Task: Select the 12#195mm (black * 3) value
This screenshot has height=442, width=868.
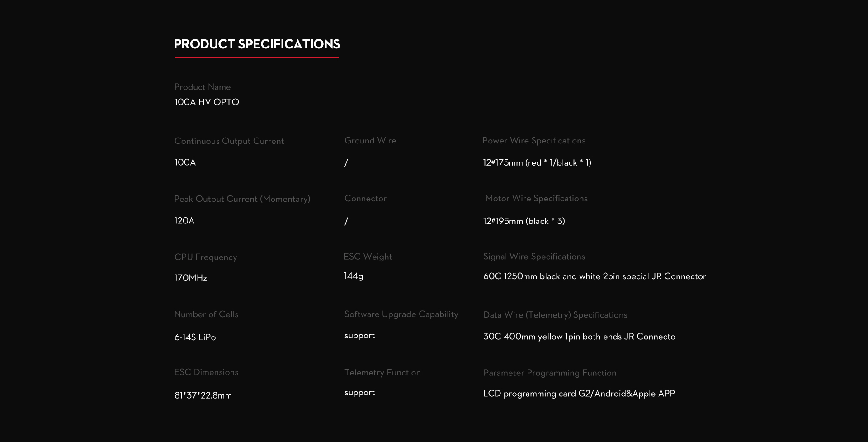Action: click(x=524, y=221)
